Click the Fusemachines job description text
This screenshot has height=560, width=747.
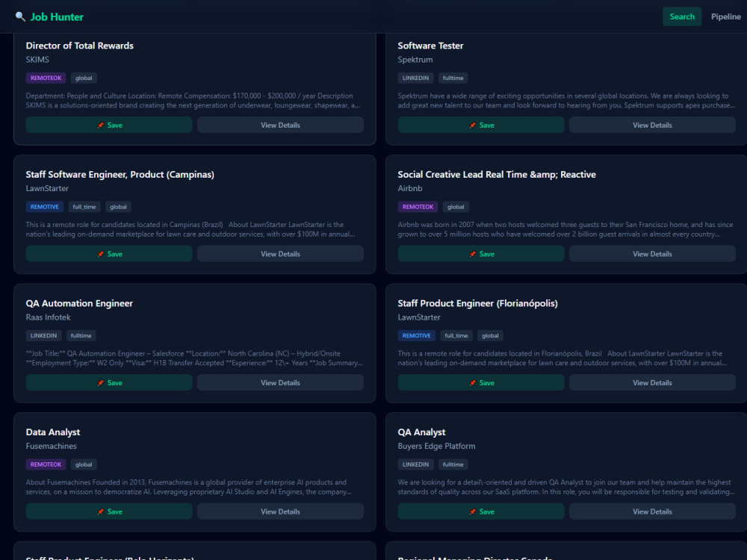[x=189, y=487]
